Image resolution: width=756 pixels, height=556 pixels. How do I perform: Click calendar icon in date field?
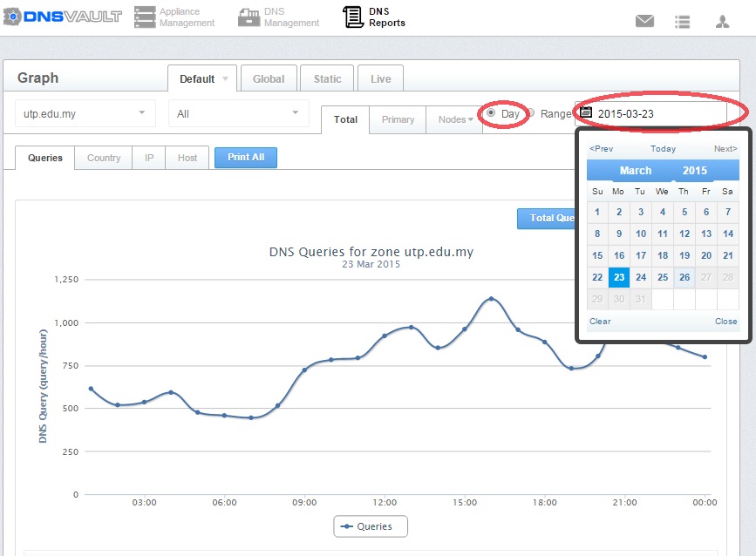click(x=586, y=113)
